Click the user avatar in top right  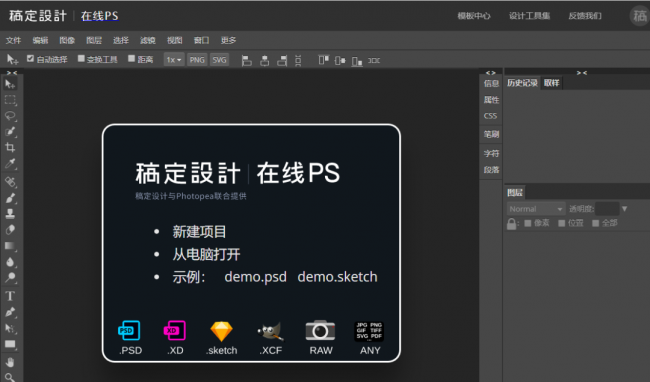click(639, 16)
